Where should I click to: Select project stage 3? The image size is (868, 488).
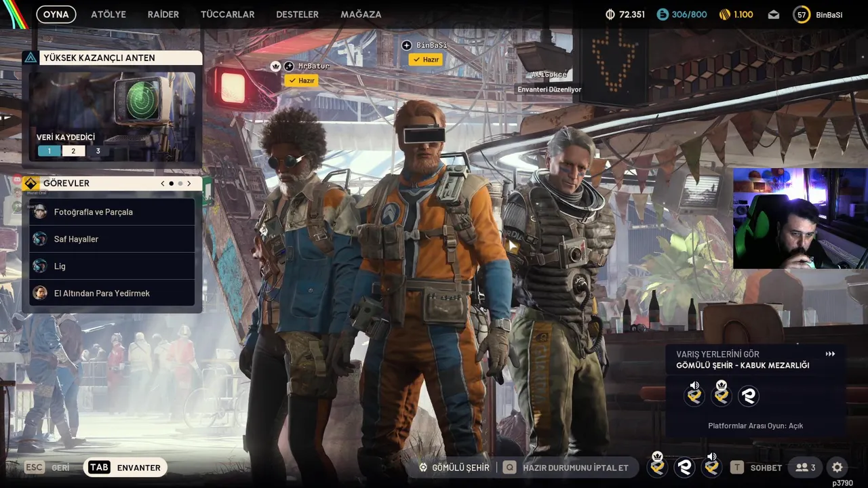pos(98,151)
